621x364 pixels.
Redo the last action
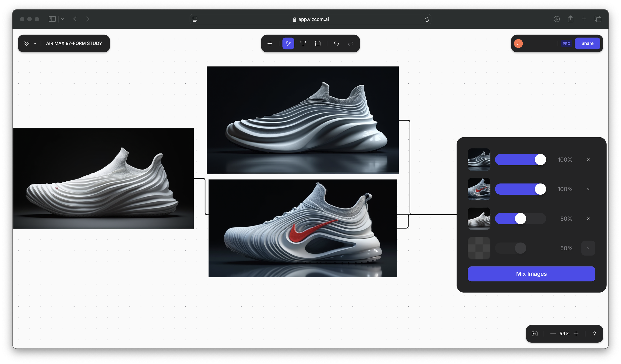pyautogui.click(x=351, y=44)
